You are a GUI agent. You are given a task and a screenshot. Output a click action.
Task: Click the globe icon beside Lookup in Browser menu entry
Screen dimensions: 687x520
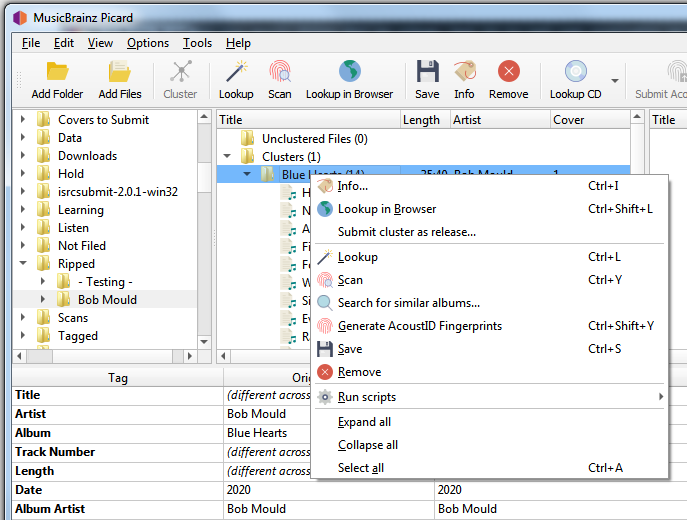click(x=325, y=209)
